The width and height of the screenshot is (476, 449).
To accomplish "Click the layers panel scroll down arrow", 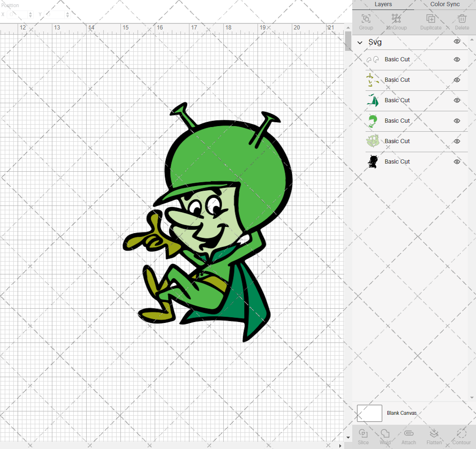I will [471, 398].
